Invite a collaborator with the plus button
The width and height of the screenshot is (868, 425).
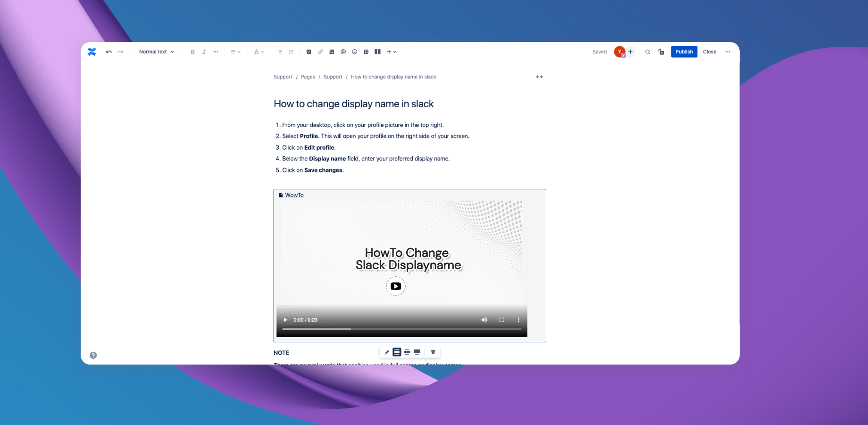click(x=631, y=52)
